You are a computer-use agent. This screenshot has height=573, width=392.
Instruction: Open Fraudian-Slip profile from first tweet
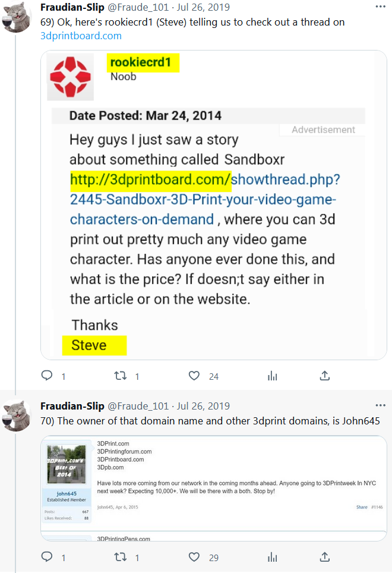72,8
